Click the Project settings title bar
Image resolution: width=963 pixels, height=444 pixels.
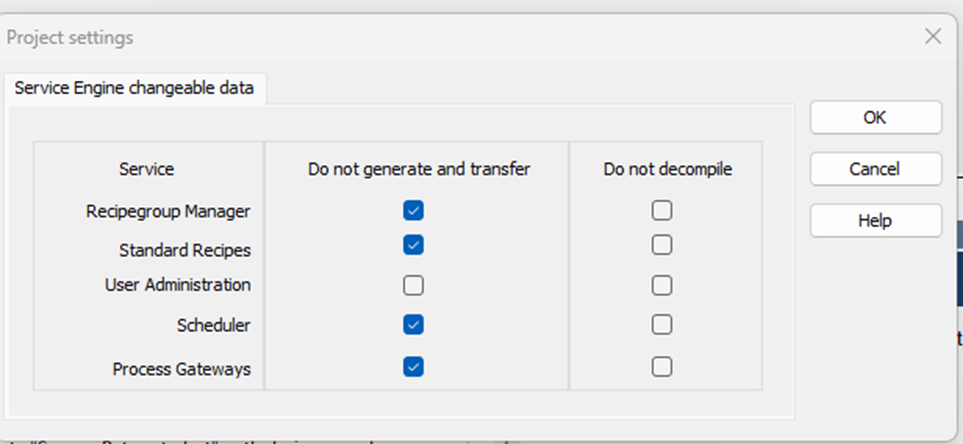pos(400,37)
